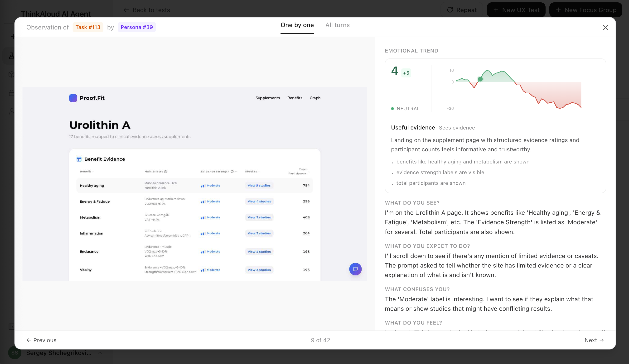
Task: Click the Proof.Fit logo square
Action: coord(73,98)
